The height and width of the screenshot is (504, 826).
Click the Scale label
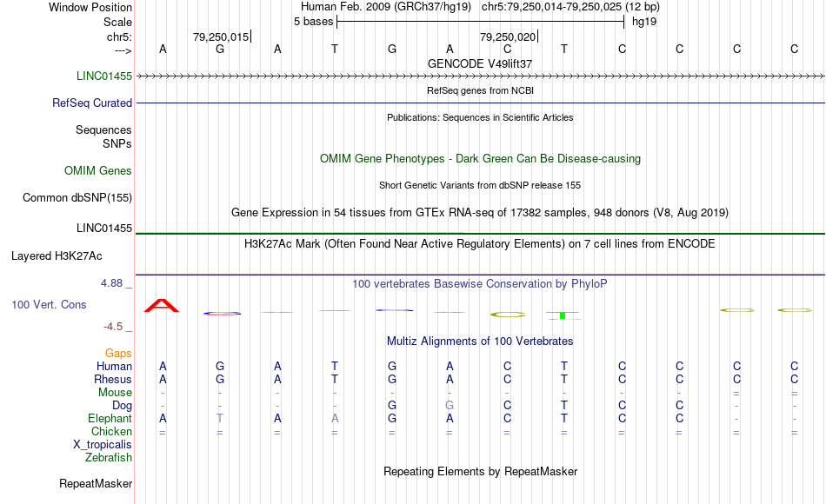(x=118, y=22)
